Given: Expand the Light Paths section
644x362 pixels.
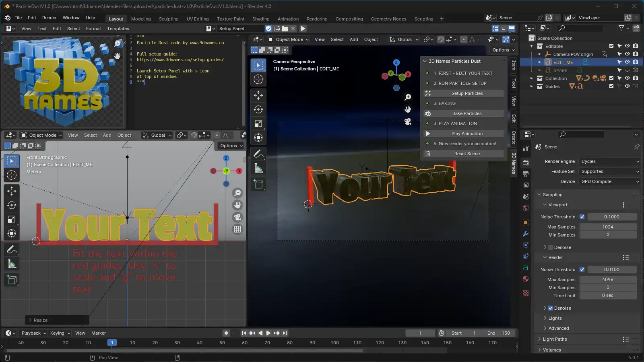Looking at the screenshot, I should click(x=555, y=339).
